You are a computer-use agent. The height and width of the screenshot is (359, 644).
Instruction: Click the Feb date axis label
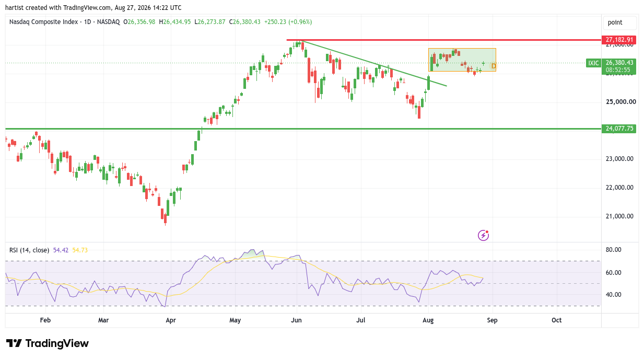45,320
